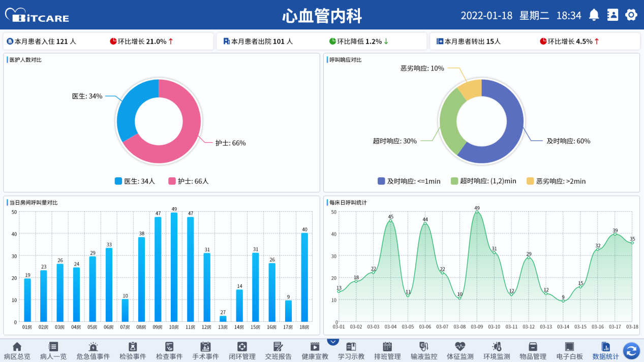Open settings gear in header
Image resolution: width=644 pixels, height=362 pixels.
click(x=631, y=15)
